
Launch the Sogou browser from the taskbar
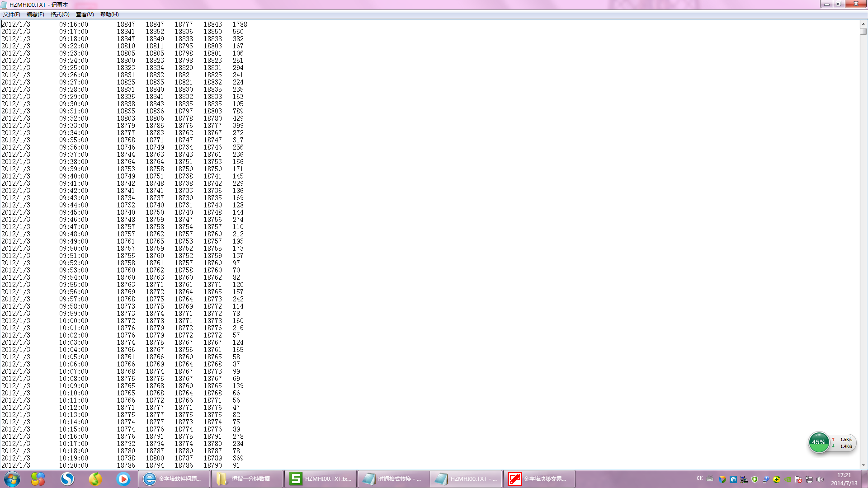(67, 479)
